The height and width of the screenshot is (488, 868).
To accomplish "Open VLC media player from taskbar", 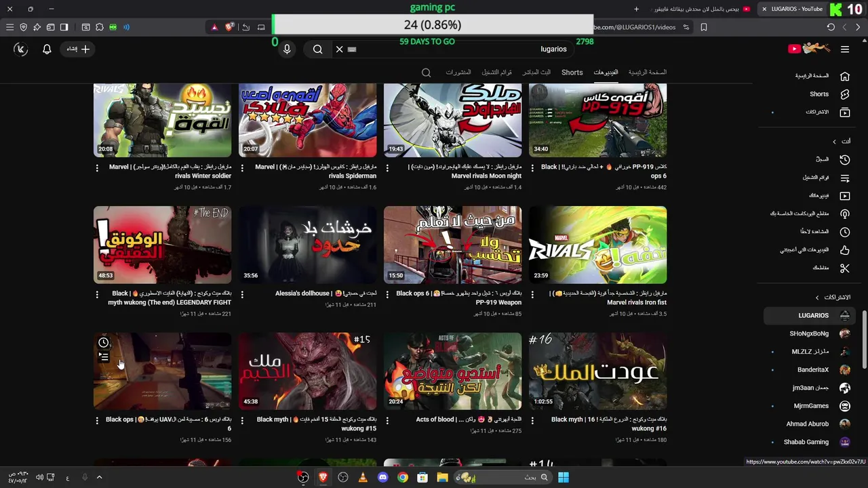I will click(x=363, y=477).
